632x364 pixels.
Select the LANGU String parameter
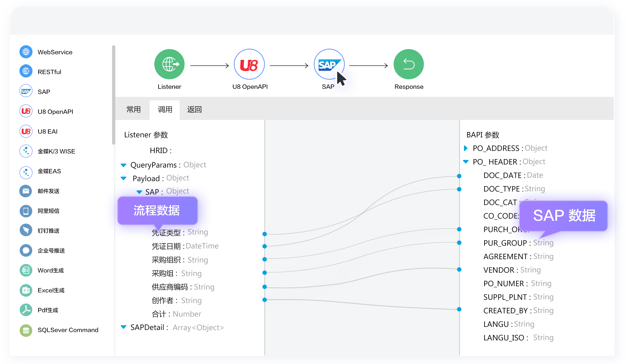pyautogui.click(x=509, y=324)
